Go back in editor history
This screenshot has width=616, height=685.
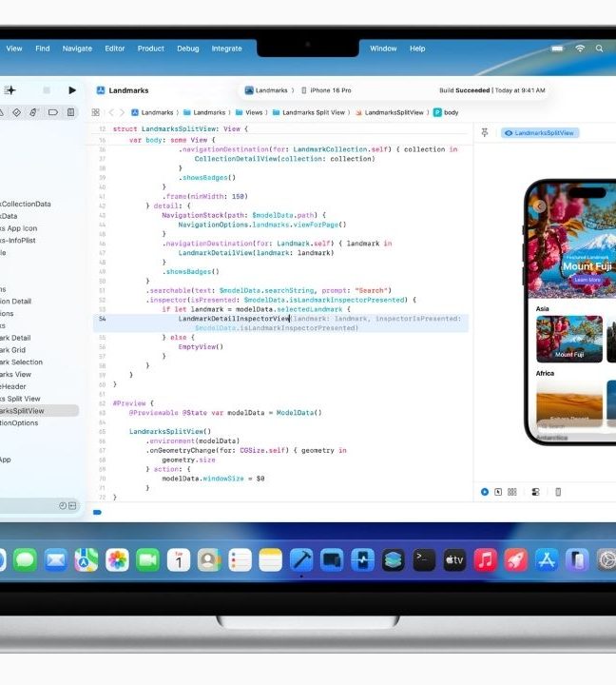point(111,112)
